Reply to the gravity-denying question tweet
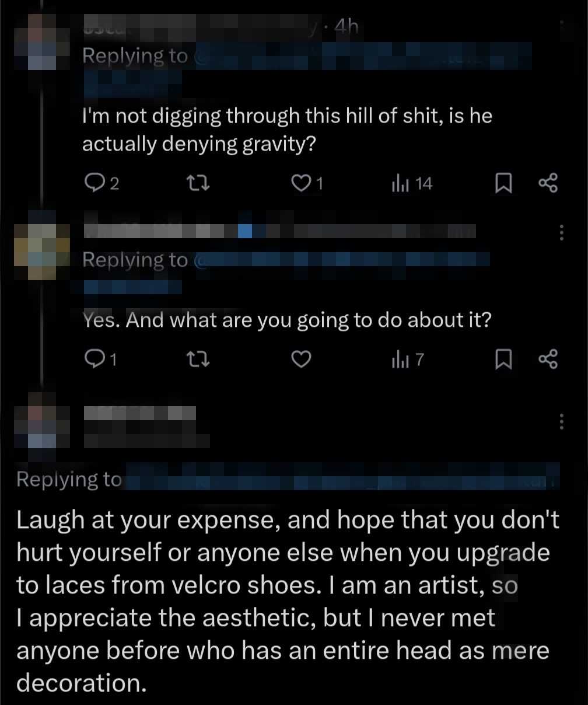 (x=93, y=184)
